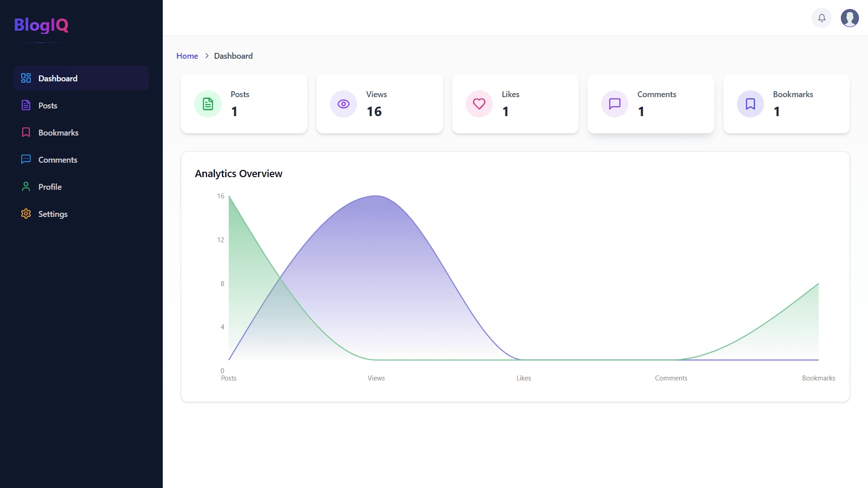Click the green document icon on Posts card
The height and width of the screenshot is (488, 868).
(x=208, y=103)
